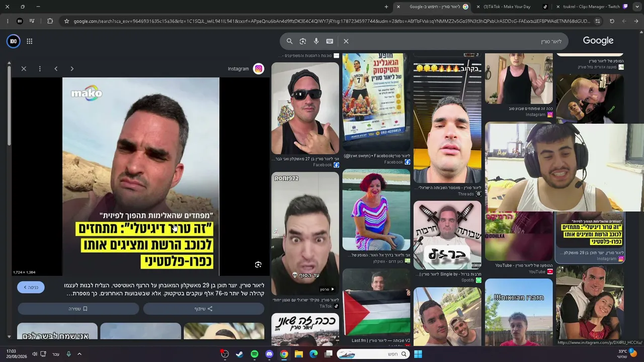Open the woman in colorful dress image
Screen dimensions: 644x362
tap(376, 210)
